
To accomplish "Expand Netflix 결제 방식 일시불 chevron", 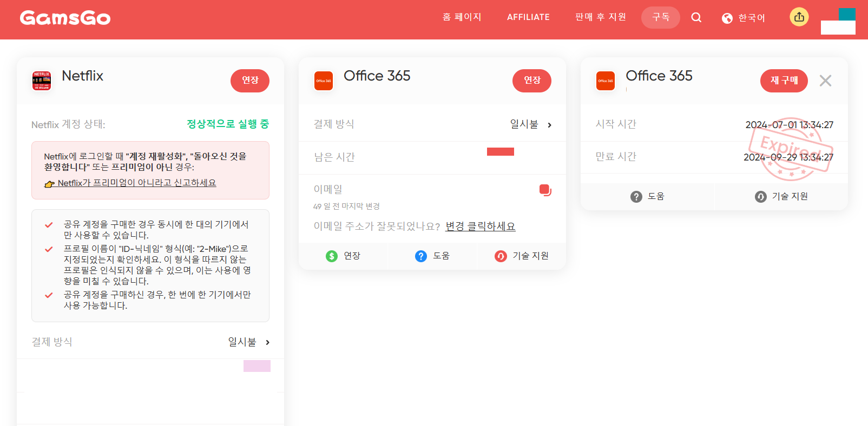I will pos(267,342).
